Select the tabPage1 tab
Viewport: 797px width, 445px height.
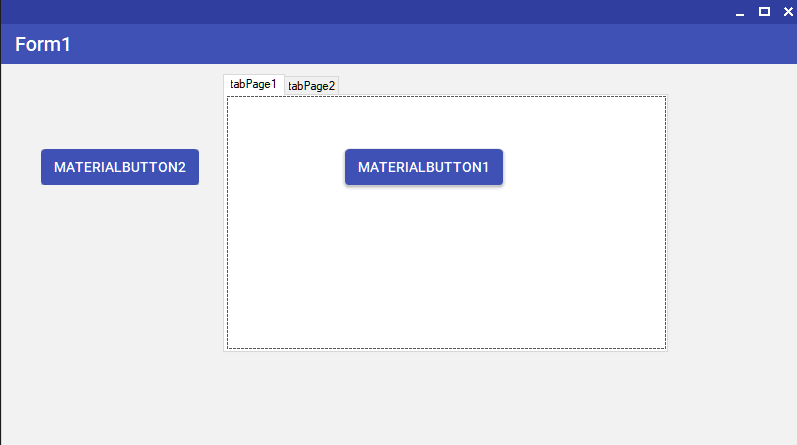(254, 84)
